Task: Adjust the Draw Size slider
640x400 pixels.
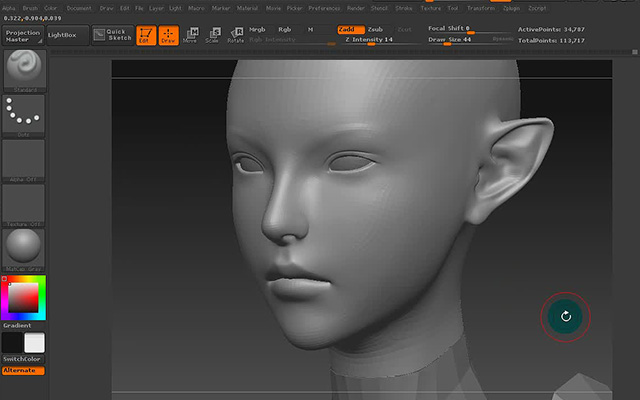Action: pyautogui.click(x=458, y=40)
